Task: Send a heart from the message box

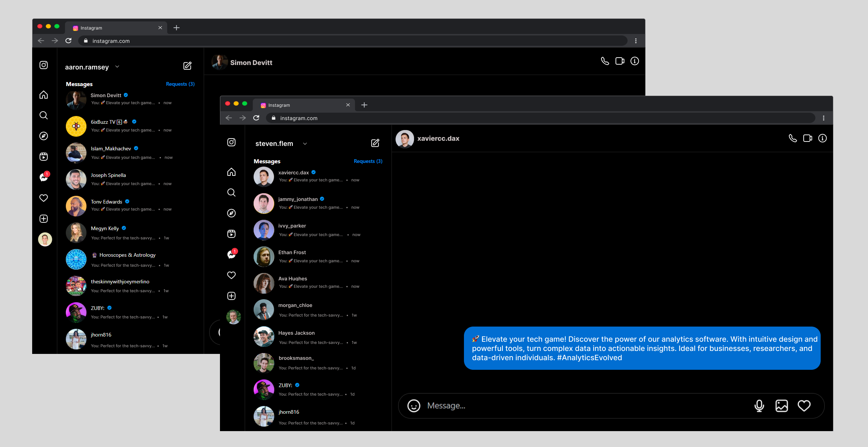Action: (x=804, y=406)
